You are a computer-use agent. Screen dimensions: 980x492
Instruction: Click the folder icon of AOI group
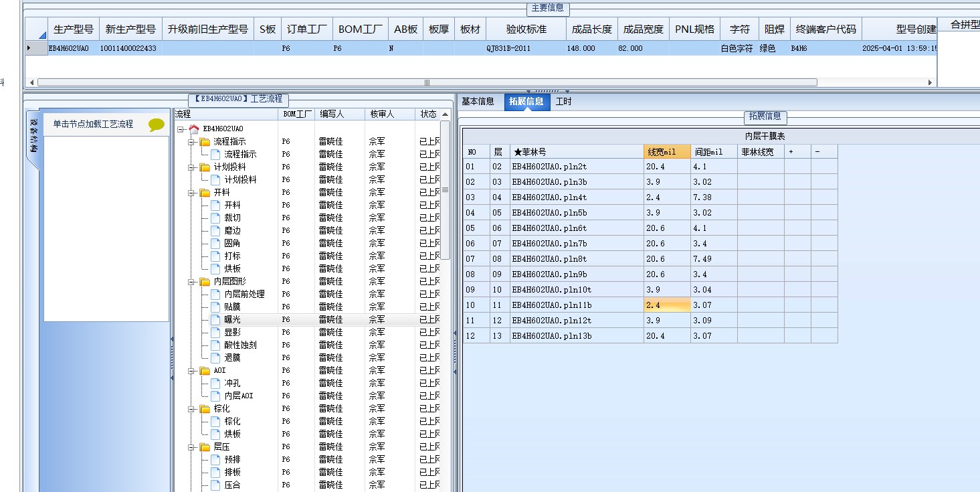click(x=205, y=371)
